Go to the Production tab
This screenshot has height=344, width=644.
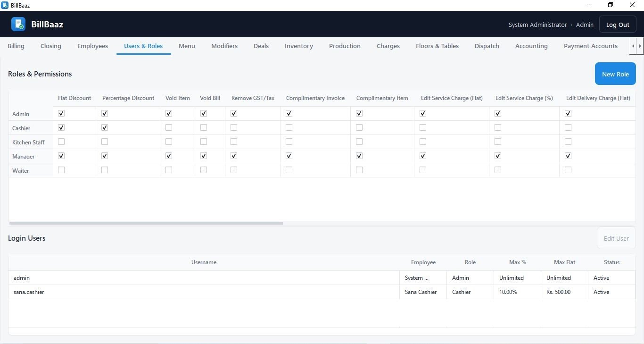coord(345,46)
